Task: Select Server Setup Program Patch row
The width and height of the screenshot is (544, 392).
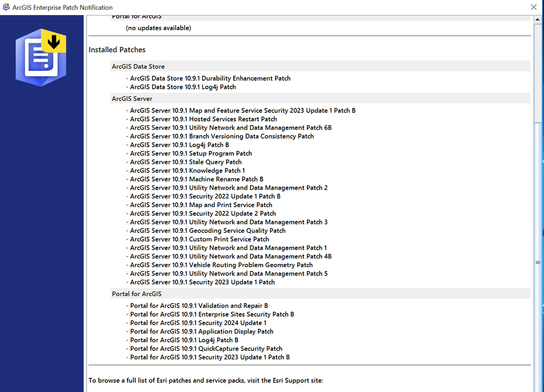Action: pos(189,154)
